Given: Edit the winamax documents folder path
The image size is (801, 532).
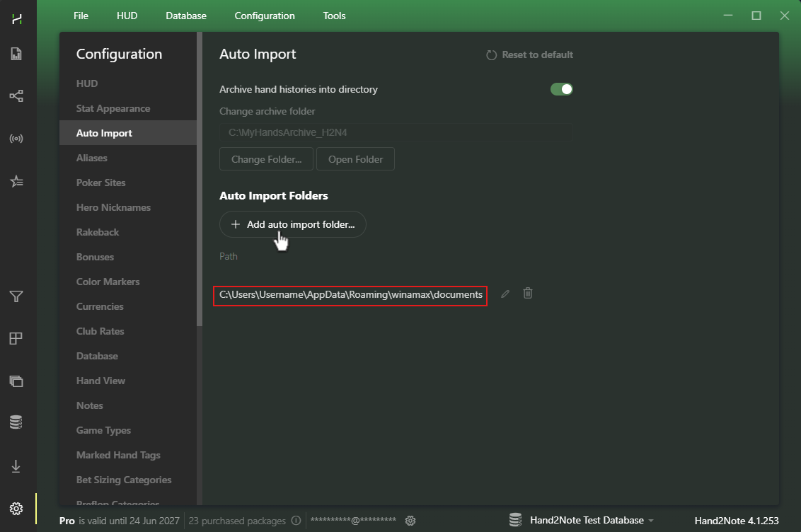Looking at the screenshot, I should 505,294.
